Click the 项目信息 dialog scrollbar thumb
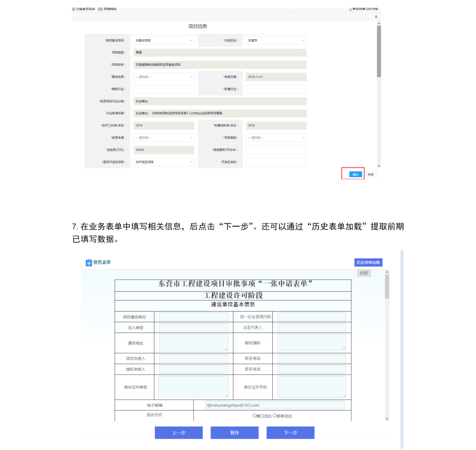 [x=379, y=51]
